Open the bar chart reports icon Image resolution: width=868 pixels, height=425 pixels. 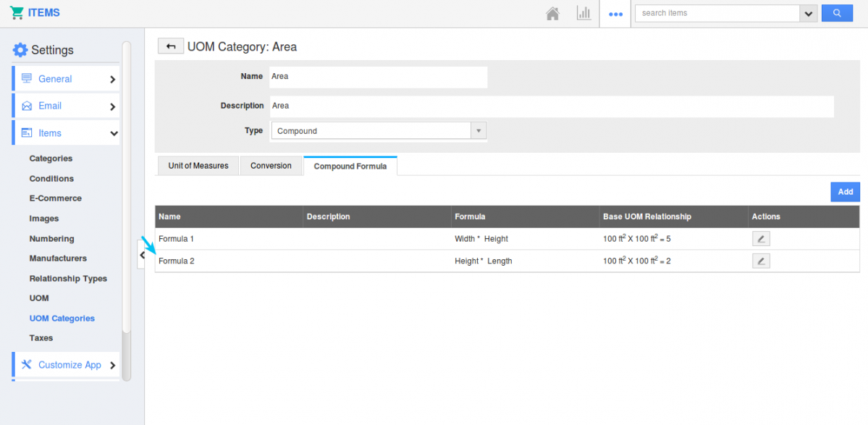(x=583, y=14)
